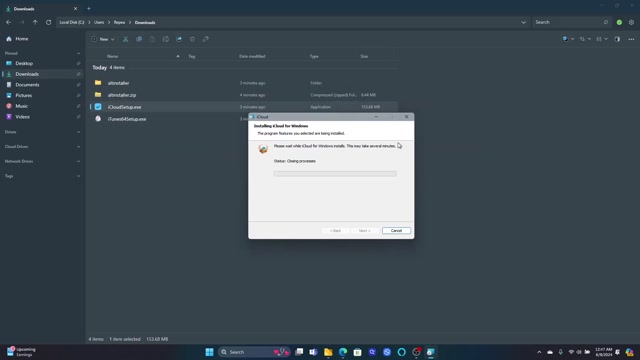The height and width of the screenshot is (360, 640).
Task: Open Task View from the taskbar
Action: point(299,352)
